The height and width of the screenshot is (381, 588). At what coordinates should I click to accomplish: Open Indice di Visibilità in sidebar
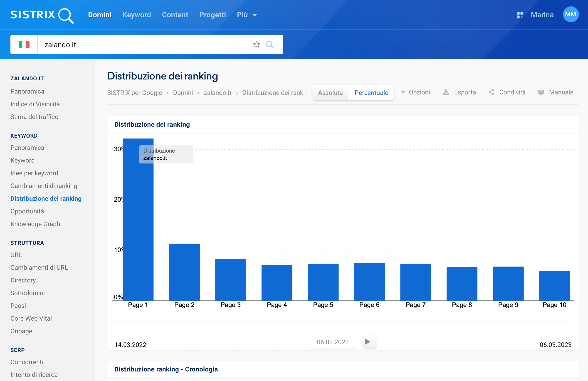[x=35, y=104]
